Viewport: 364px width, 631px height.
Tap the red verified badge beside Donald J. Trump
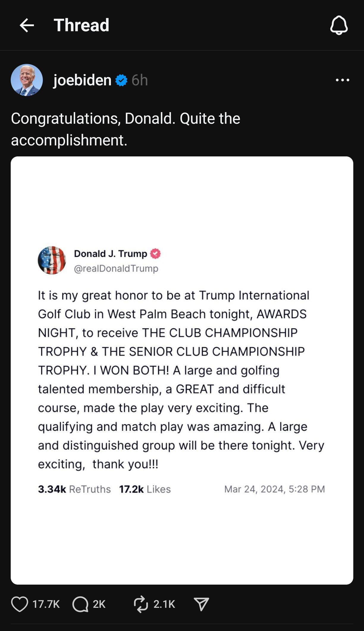155,254
